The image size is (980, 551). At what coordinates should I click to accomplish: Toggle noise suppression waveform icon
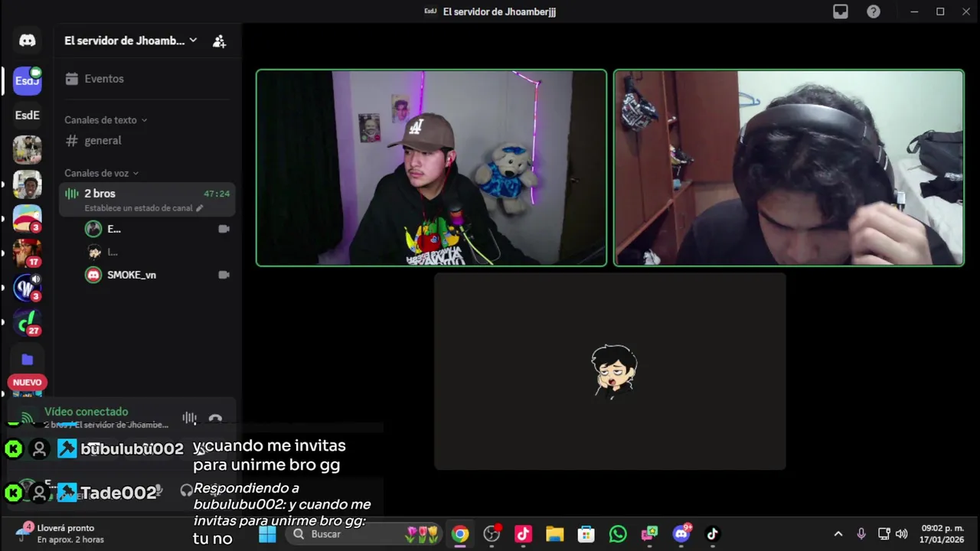(190, 418)
